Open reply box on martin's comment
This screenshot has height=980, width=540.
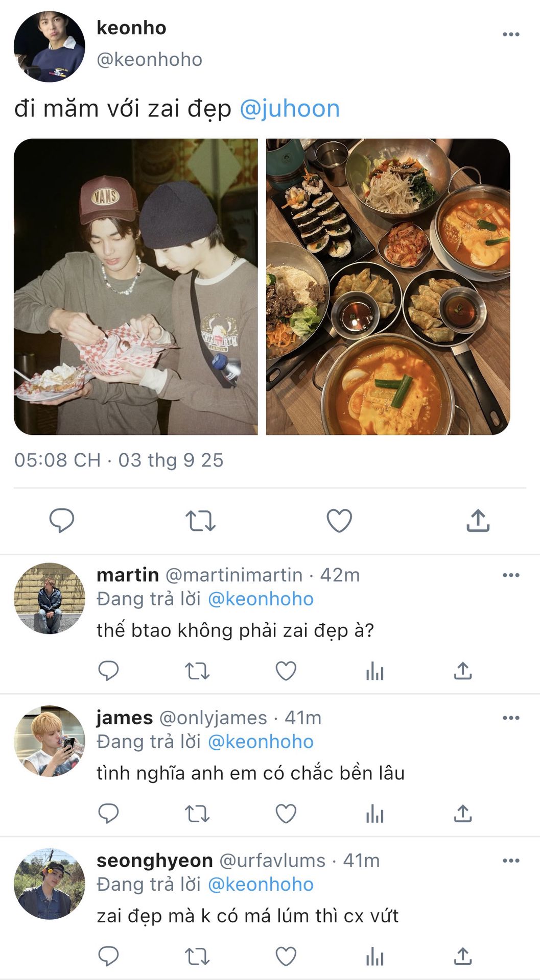click(108, 671)
